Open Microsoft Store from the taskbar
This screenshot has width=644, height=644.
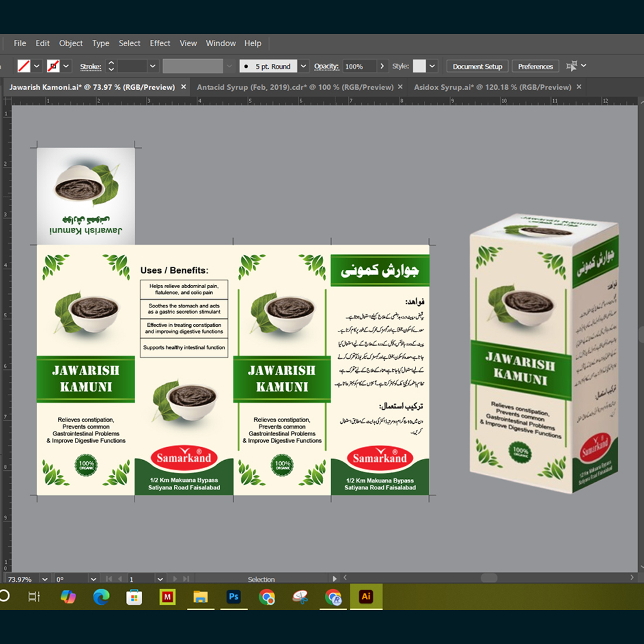(134, 597)
